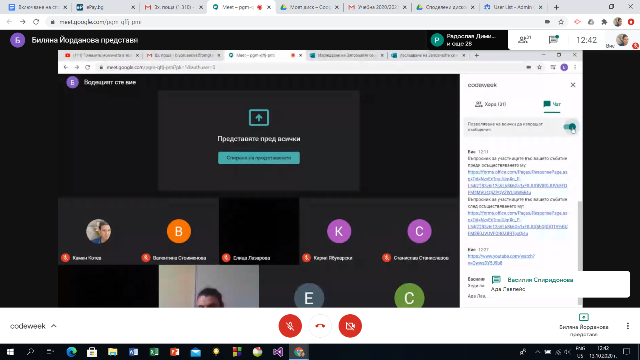
Task: Bookmark this page with the star icon
Action: point(561,22)
